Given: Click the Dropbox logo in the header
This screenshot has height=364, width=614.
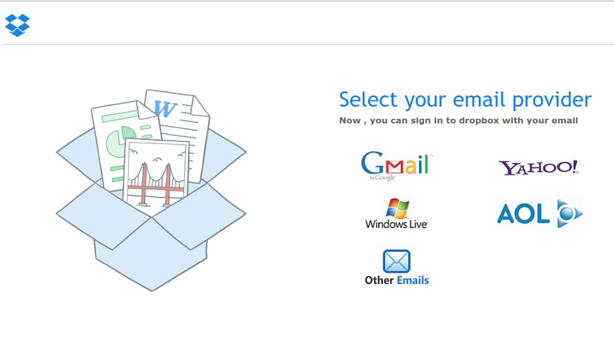Looking at the screenshot, I should point(17,25).
